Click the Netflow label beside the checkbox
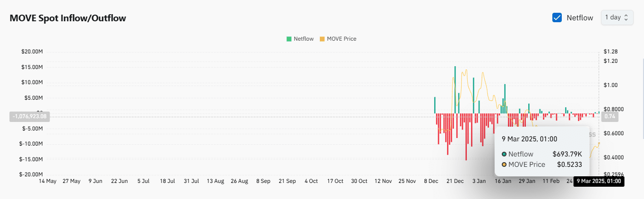Viewport: 644px width, 199px height. pos(580,18)
